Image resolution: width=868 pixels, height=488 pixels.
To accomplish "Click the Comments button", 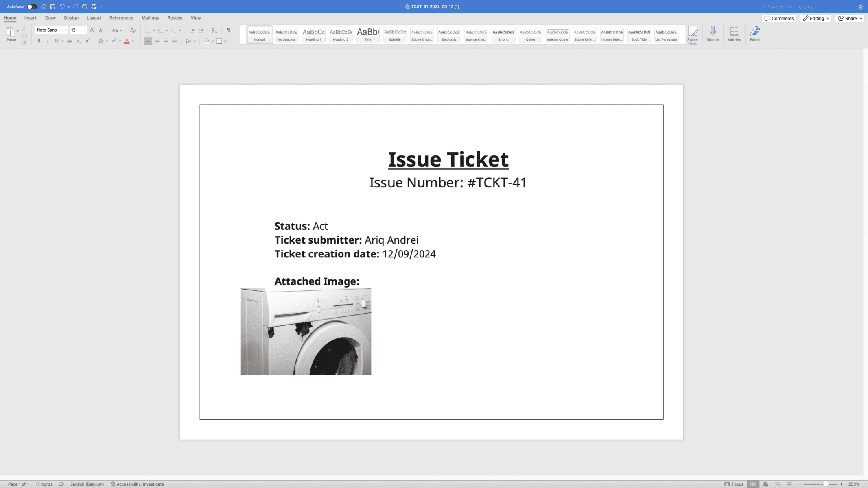I will point(779,18).
